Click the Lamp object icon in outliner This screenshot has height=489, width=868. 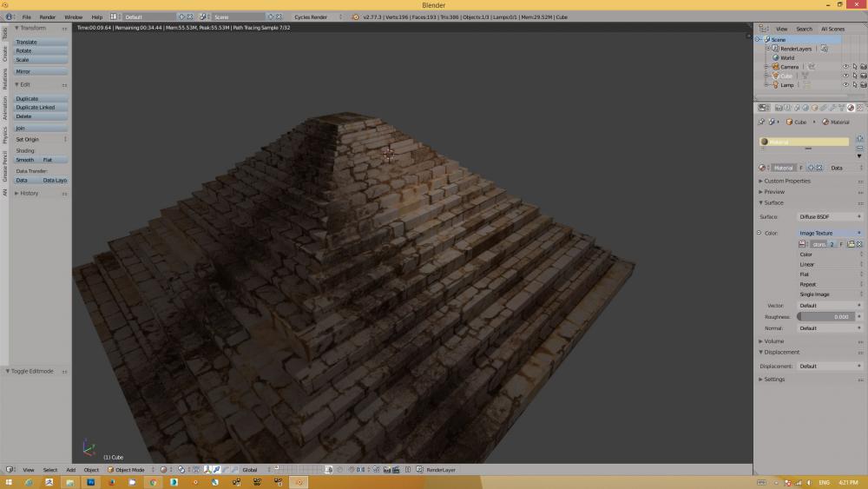pos(775,85)
